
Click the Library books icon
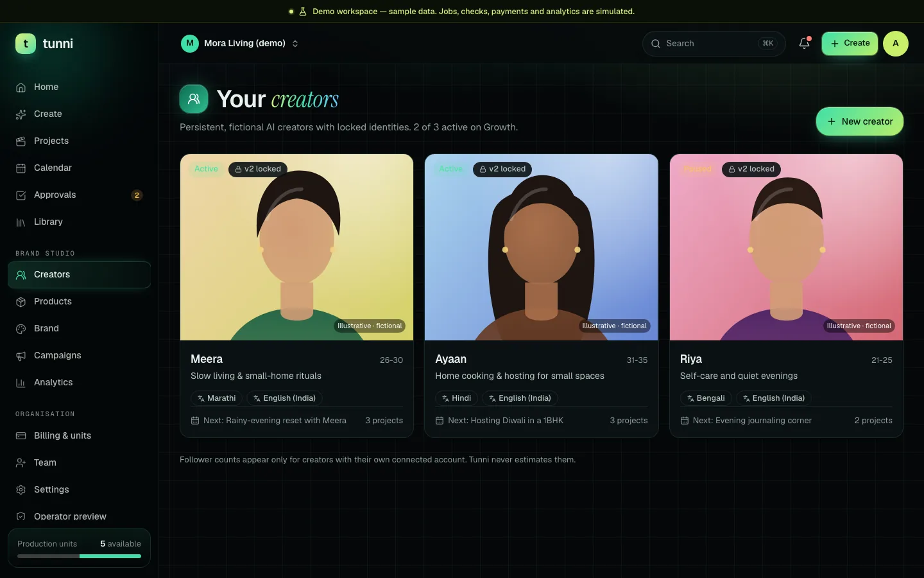(21, 222)
